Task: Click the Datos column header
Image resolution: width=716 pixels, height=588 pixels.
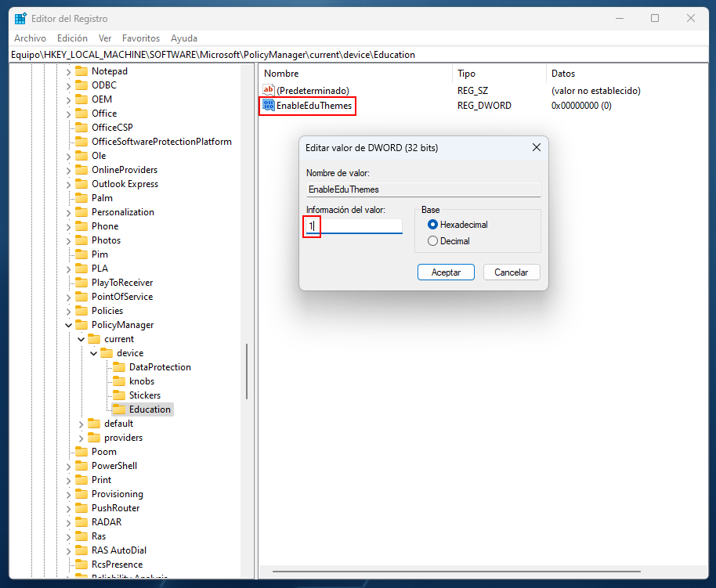Action: point(626,74)
